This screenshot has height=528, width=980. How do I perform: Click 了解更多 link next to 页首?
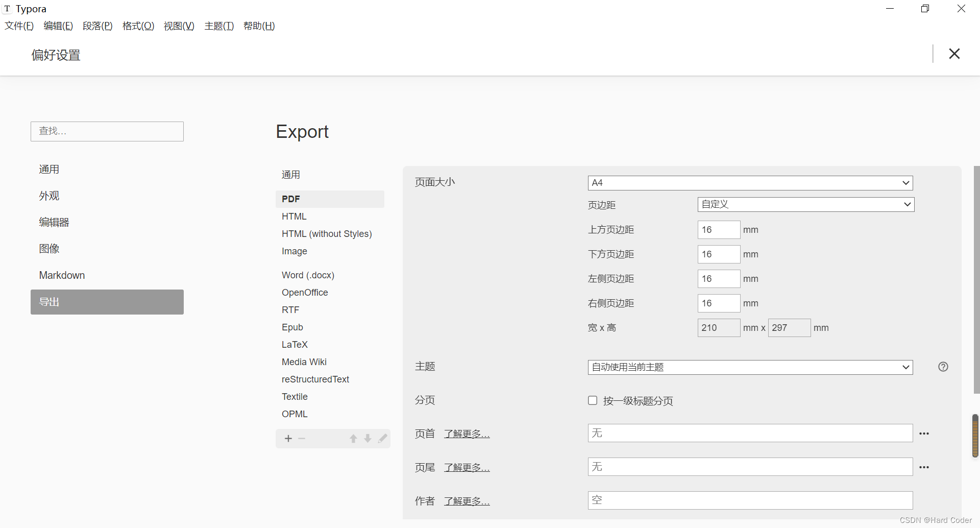pyautogui.click(x=467, y=434)
